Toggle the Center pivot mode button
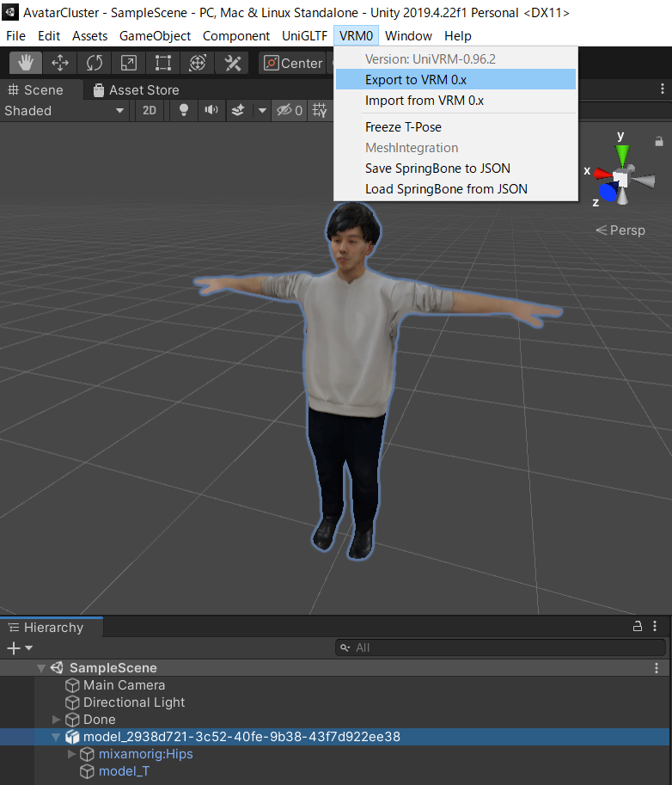The width and height of the screenshot is (672, 785). [x=293, y=63]
